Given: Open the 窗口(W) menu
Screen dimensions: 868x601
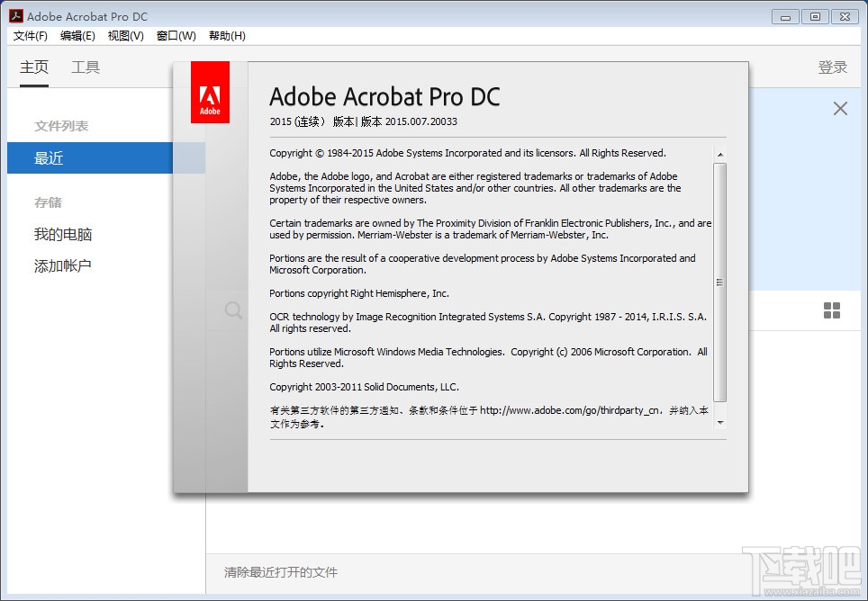Looking at the screenshot, I should [176, 36].
